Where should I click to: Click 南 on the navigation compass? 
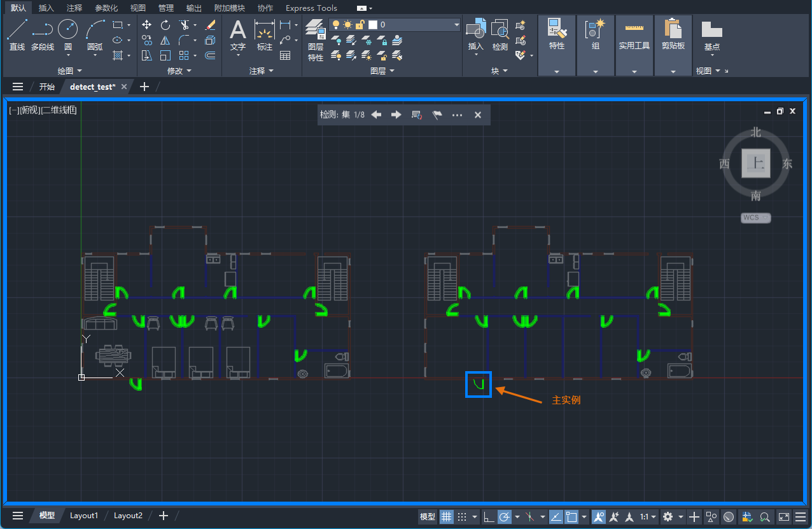(x=755, y=196)
